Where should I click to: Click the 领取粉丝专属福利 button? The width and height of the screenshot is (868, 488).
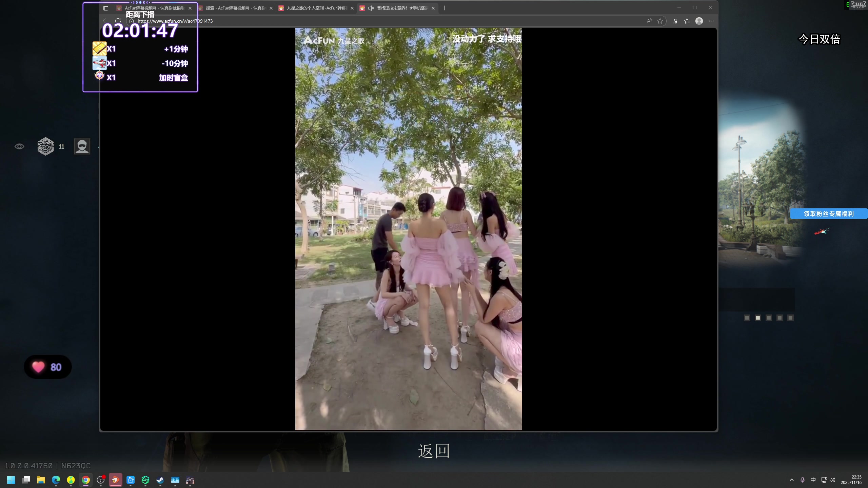(828, 214)
